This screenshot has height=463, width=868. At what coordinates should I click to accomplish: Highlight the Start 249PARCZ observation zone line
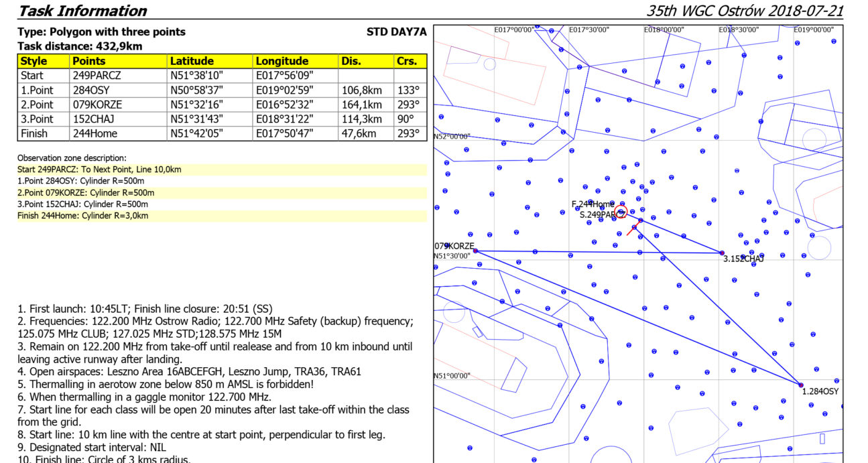pos(99,170)
